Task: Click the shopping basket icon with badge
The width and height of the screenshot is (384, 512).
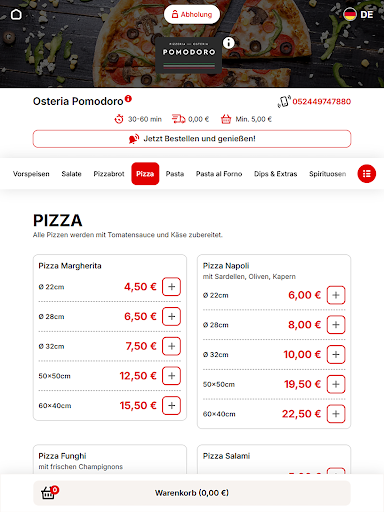Action: (x=49, y=493)
